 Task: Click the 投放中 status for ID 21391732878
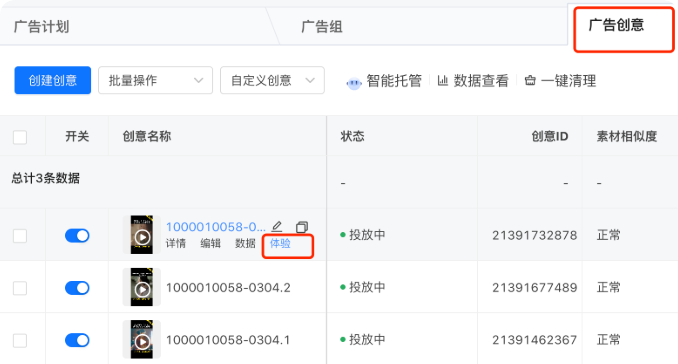367,235
